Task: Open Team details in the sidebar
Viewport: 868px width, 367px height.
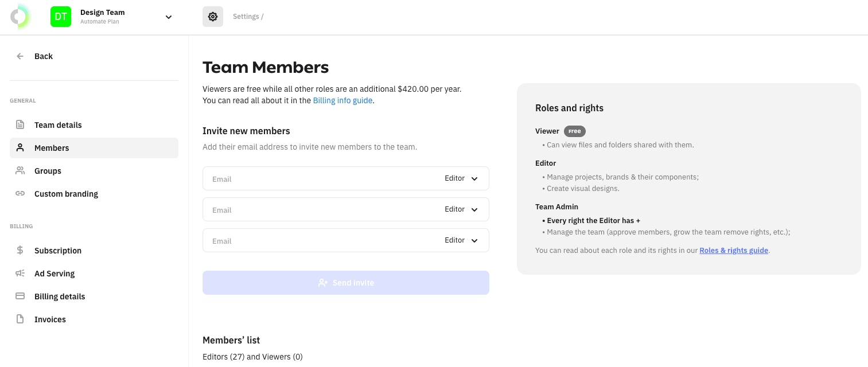Action: (58, 125)
